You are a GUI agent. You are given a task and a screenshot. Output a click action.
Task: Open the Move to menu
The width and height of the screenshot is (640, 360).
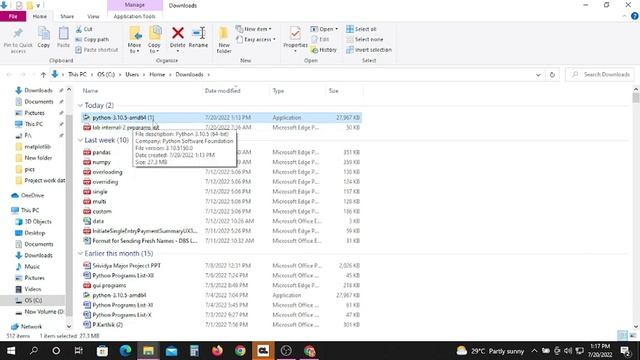coord(135,40)
